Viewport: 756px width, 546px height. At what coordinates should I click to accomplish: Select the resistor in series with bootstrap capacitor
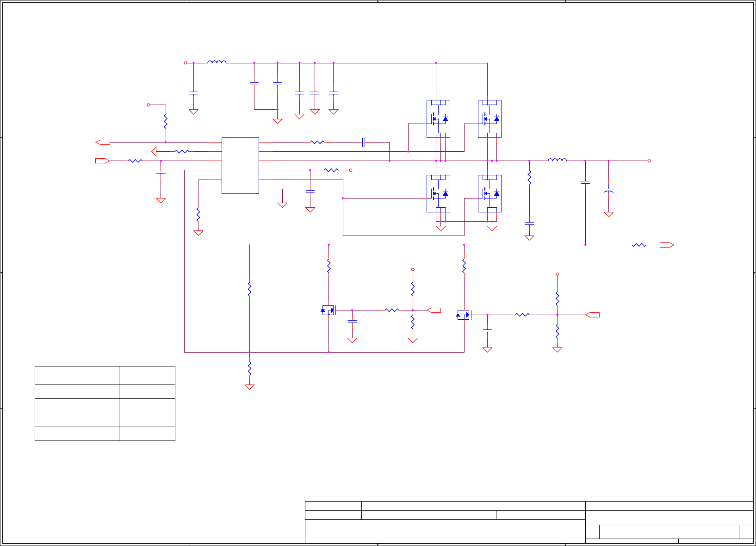(317, 142)
